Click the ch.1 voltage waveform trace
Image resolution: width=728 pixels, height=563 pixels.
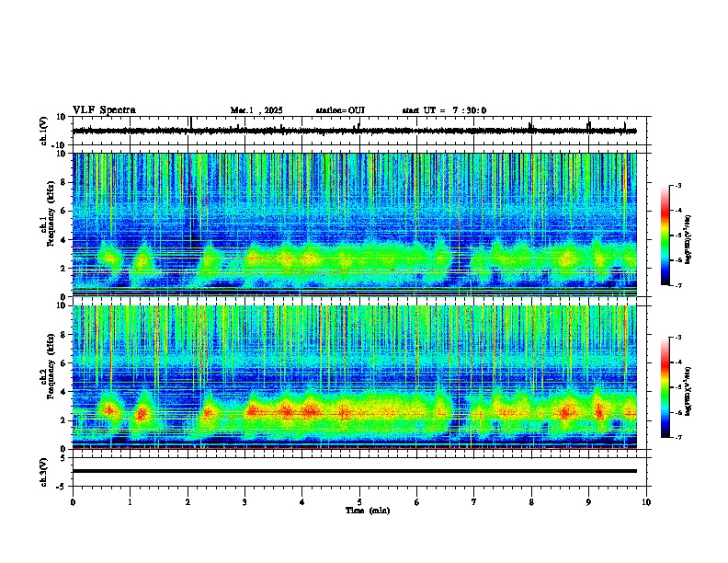[354, 131]
